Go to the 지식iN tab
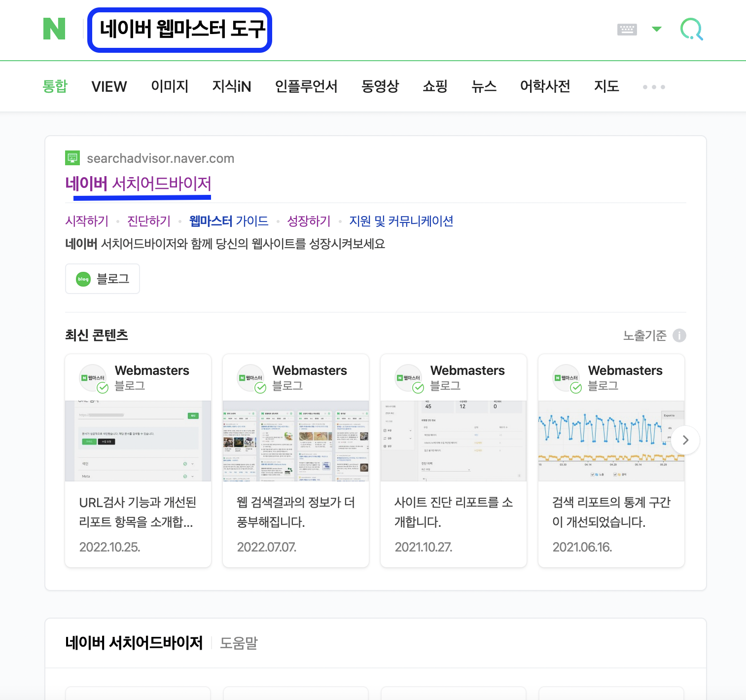Image resolution: width=746 pixels, height=700 pixels. (232, 86)
